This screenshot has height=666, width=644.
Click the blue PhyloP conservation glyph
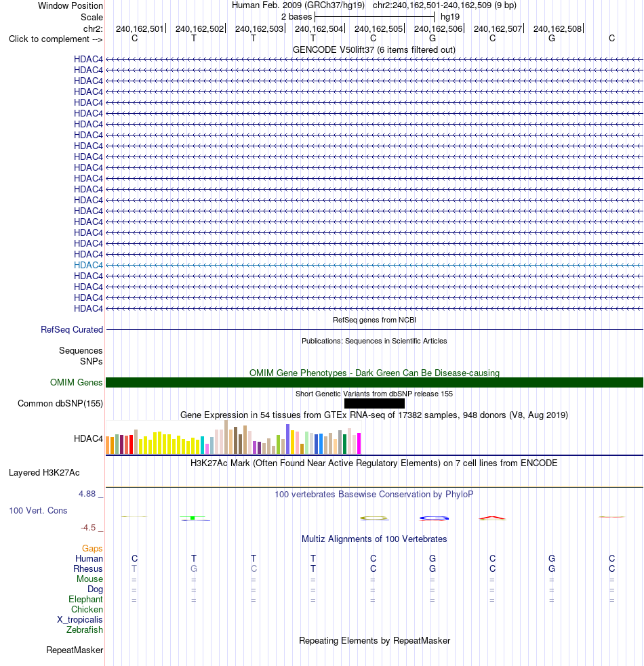434,518
